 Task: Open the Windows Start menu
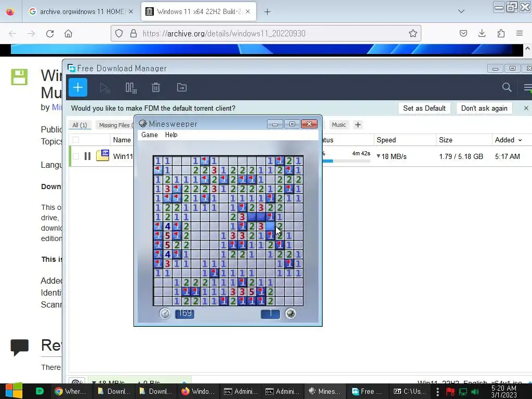pyautogui.click(x=14, y=391)
